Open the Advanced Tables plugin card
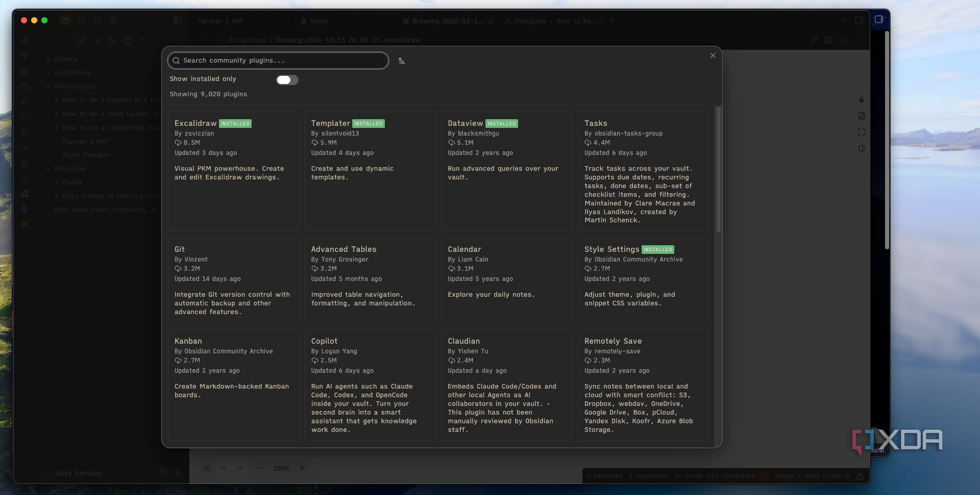 [x=369, y=280]
